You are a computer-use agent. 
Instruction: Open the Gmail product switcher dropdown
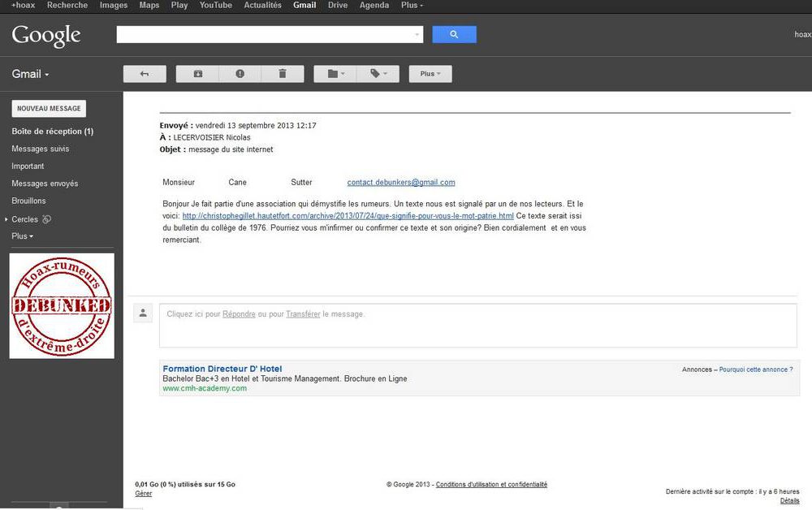(31, 74)
